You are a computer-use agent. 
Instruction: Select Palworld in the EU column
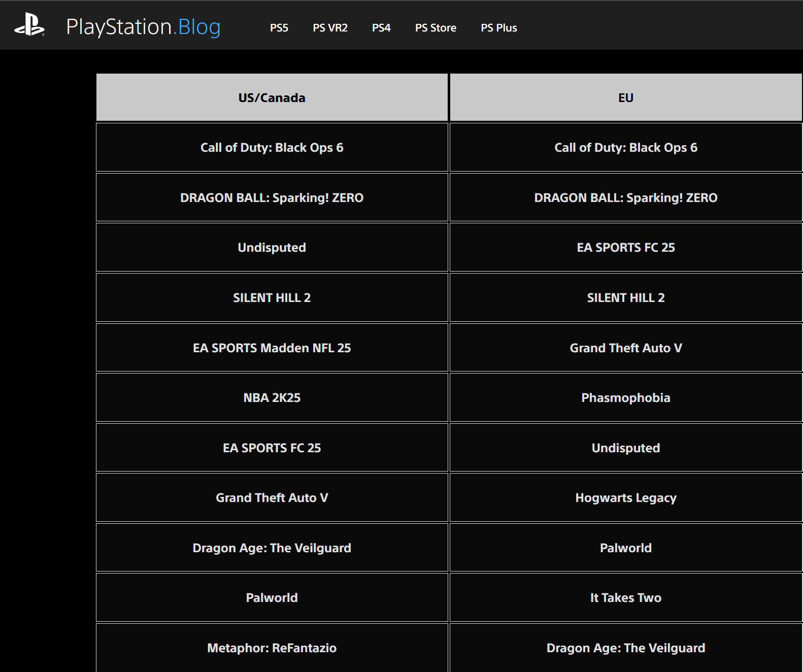(626, 548)
